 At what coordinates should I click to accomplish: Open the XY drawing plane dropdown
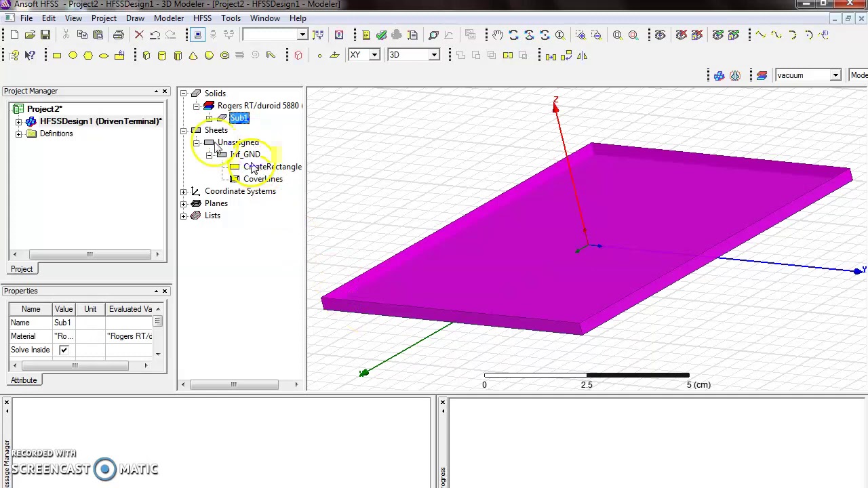pyautogui.click(x=374, y=55)
